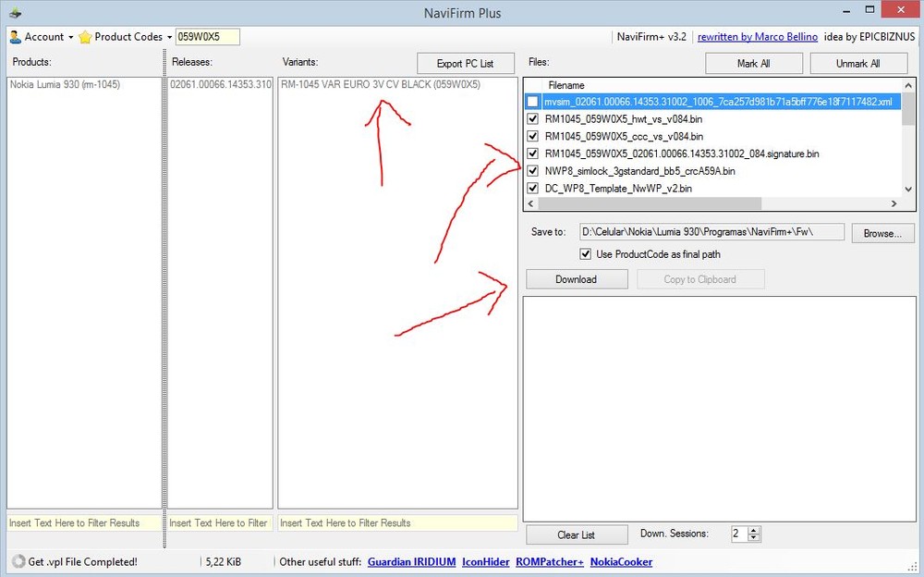Check the mvsim xml file checkbox
Image resolution: width=924 pixels, height=577 pixels.
click(532, 102)
